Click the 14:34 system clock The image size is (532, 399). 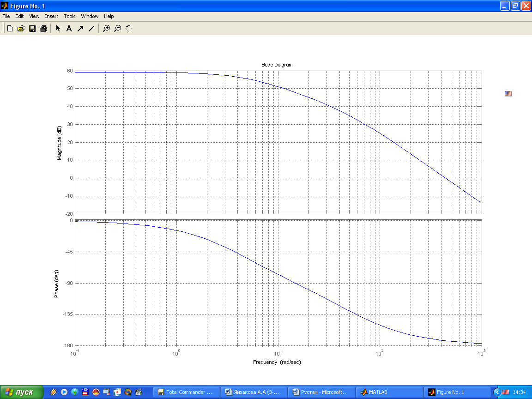[520, 392]
